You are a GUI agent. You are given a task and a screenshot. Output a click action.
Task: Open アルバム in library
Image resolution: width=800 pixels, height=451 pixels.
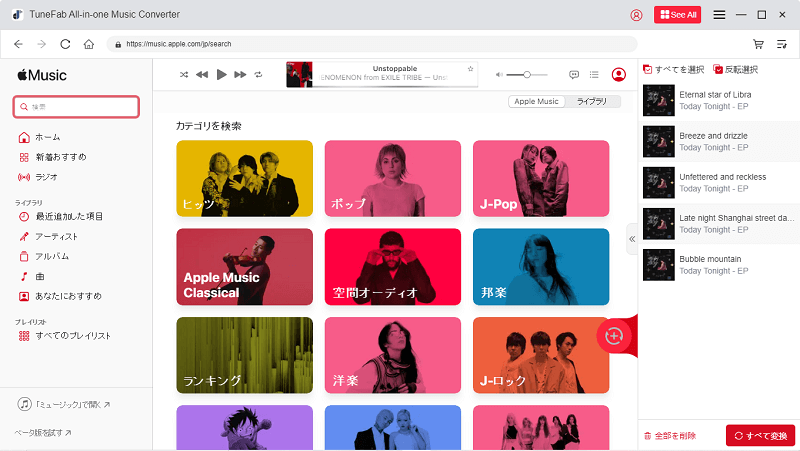(x=43, y=257)
